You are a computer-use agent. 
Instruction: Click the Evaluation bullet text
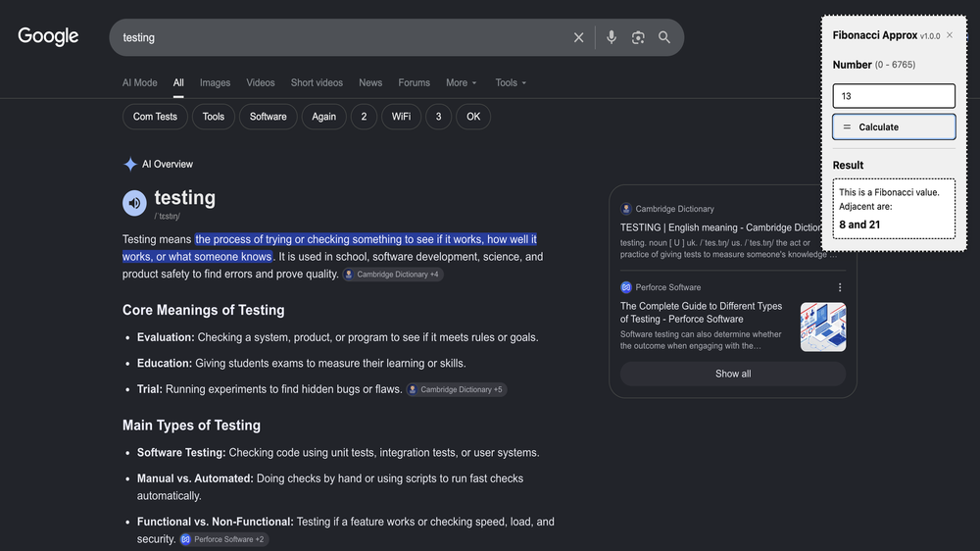pyautogui.click(x=337, y=337)
